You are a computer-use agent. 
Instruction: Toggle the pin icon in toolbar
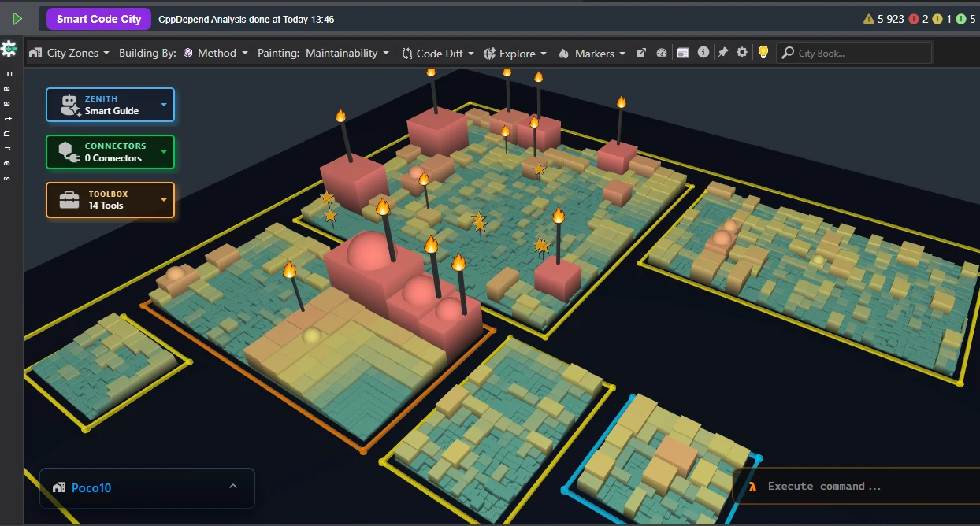click(x=723, y=53)
